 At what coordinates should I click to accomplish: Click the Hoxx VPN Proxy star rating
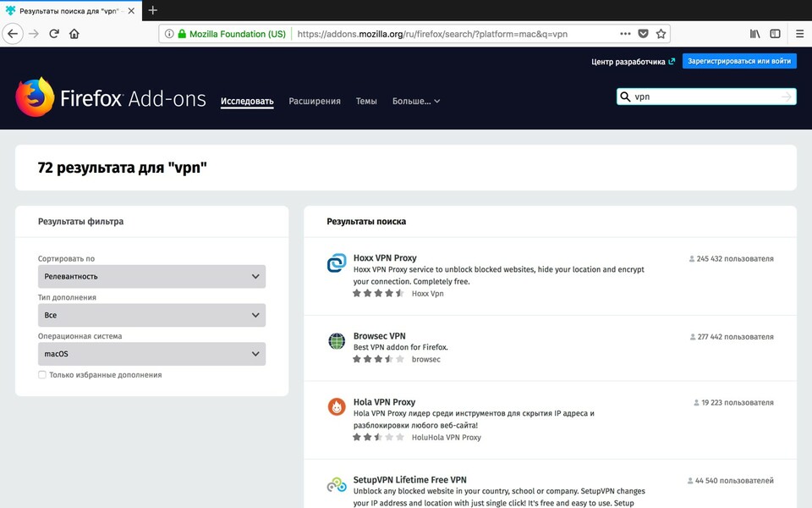click(x=378, y=294)
